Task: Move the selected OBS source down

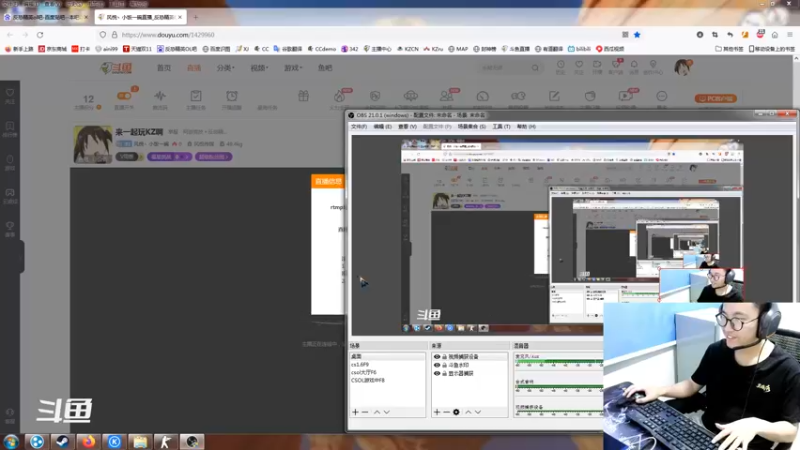Action: (478, 412)
